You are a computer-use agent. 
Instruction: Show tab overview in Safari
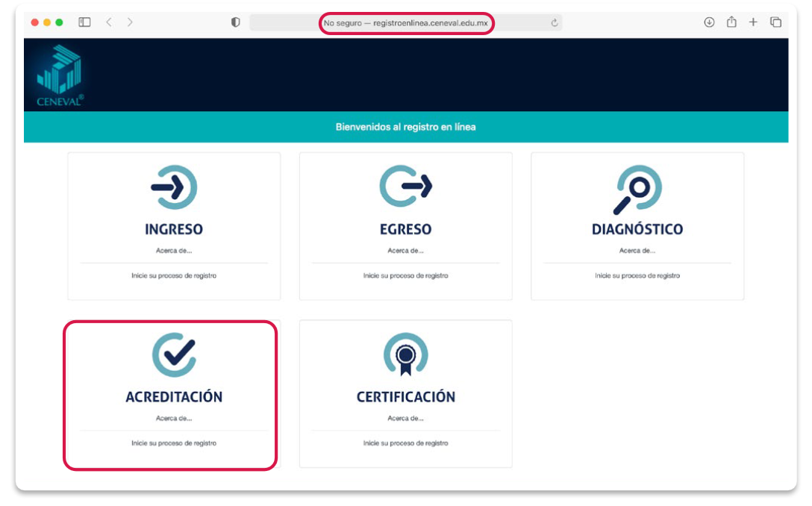click(x=775, y=22)
